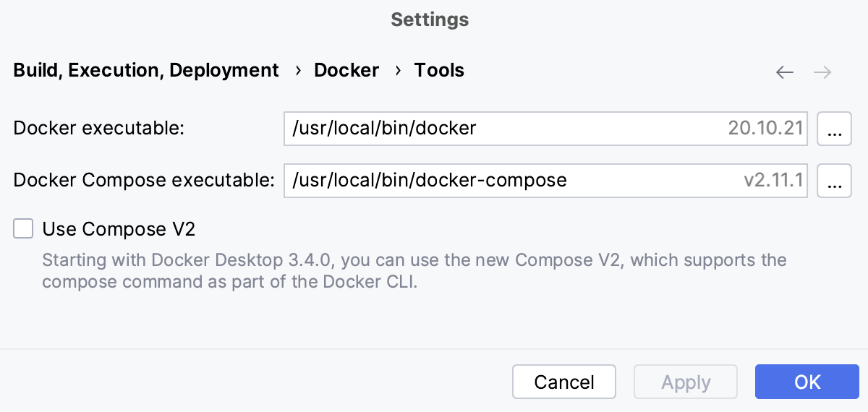This screenshot has height=412, width=868.
Task: Click the chevron before the Docker breadcrumb
Action: (297, 71)
